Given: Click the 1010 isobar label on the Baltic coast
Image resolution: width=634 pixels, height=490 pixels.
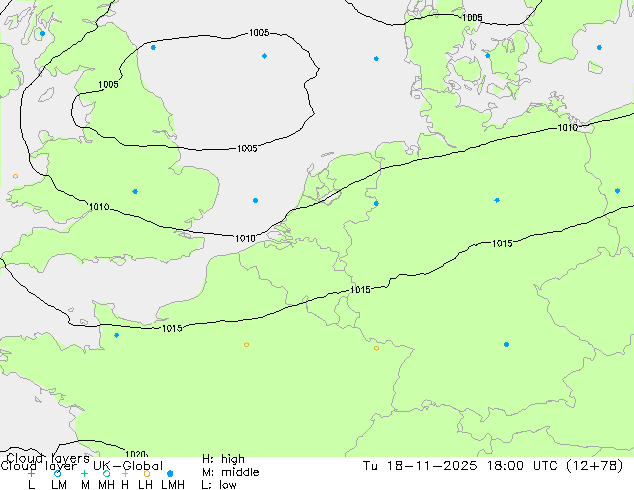Looking at the screenshot, I should tap(568, 128).
